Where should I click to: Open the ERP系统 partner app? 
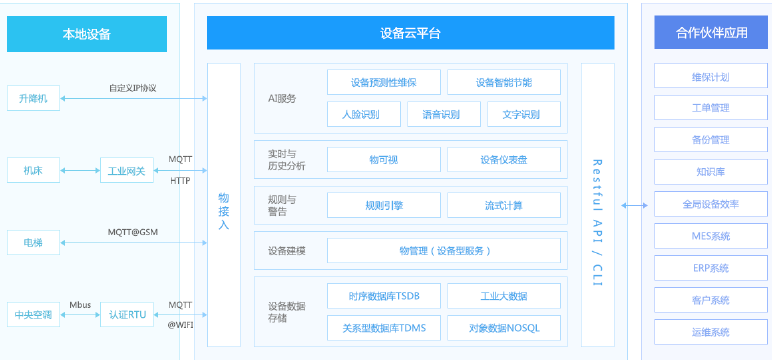(x=711, y=268)
